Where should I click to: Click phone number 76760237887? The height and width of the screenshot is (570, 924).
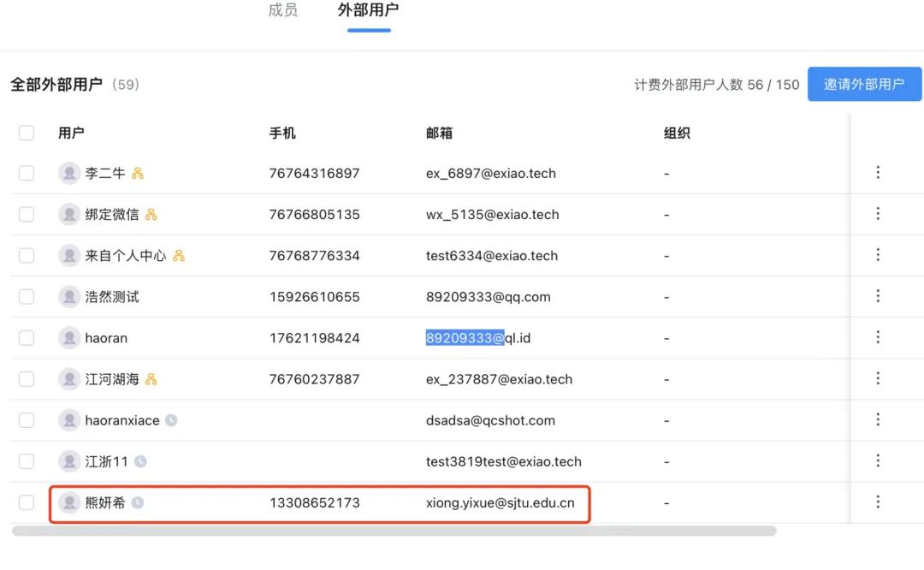tap(314, 379)
